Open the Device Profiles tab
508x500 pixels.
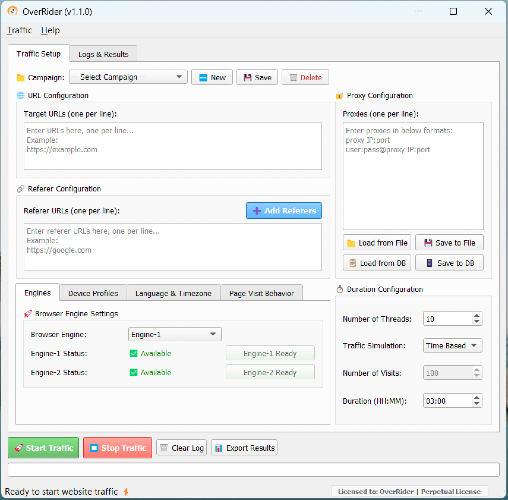point(93,293)
